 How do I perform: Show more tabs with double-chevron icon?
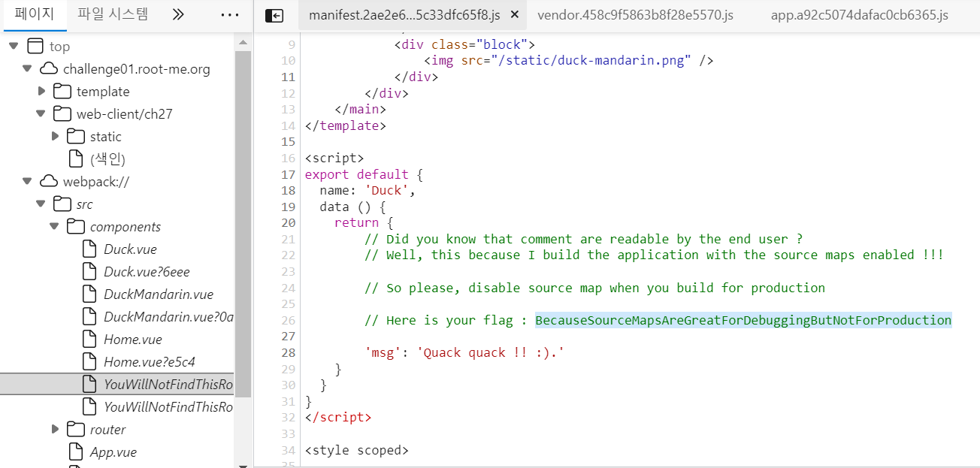178,14
